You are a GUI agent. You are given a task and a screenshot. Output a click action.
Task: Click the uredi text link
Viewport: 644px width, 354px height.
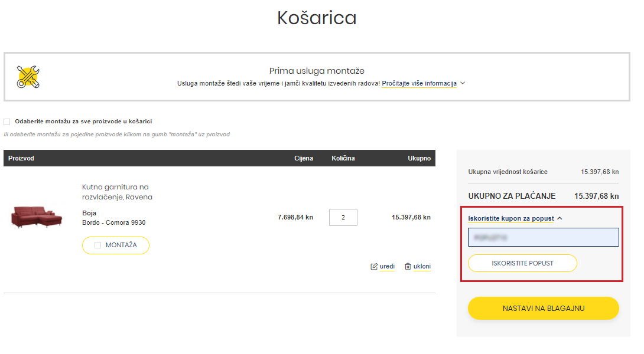tap(387, 267)
